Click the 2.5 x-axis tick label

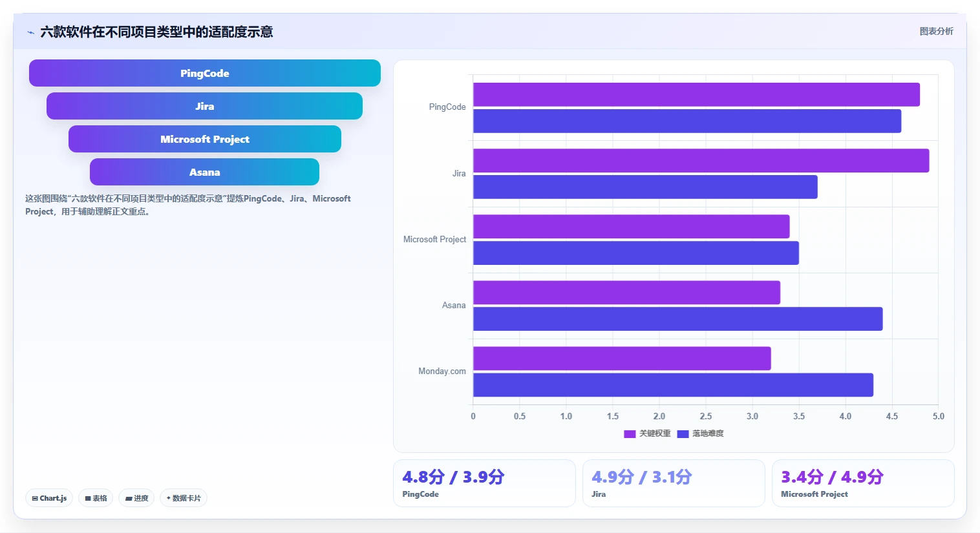pyautogui.click(x=706, y=416)
